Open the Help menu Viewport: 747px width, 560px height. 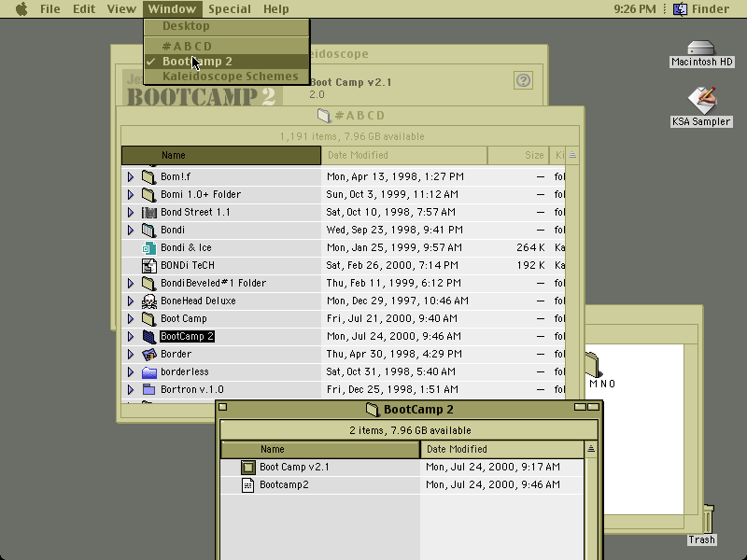[275, 9]
